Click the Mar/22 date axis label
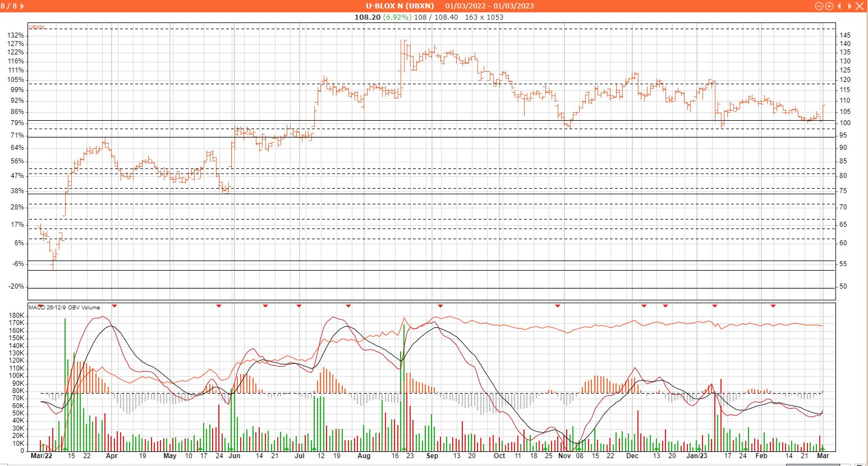The image size is (868, 466). click(41, 456)
